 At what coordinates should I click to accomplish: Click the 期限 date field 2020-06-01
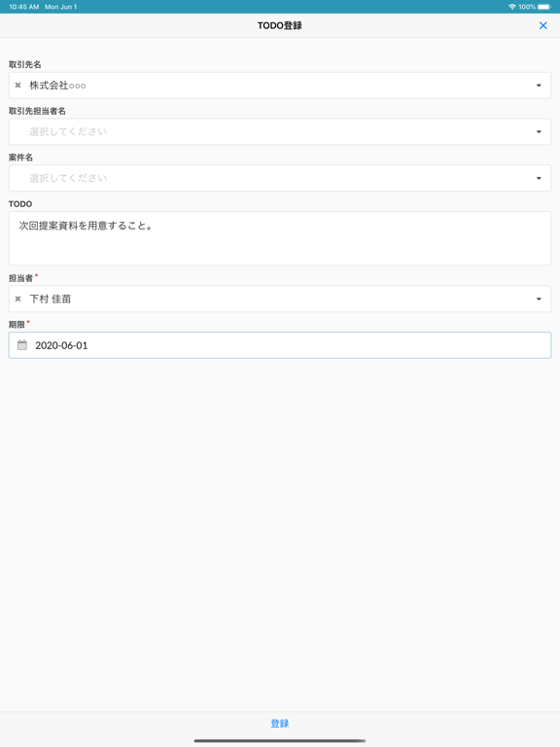point(280,345)
